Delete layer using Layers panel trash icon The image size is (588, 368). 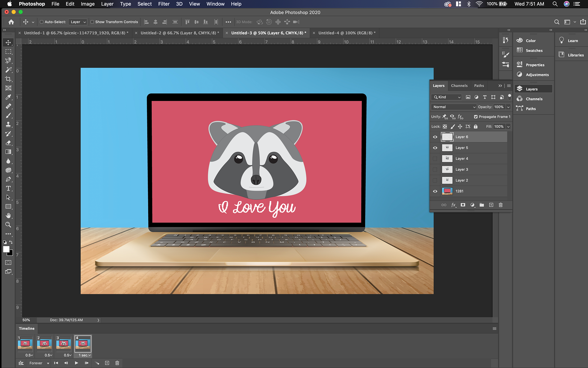(x=501, y=205)
